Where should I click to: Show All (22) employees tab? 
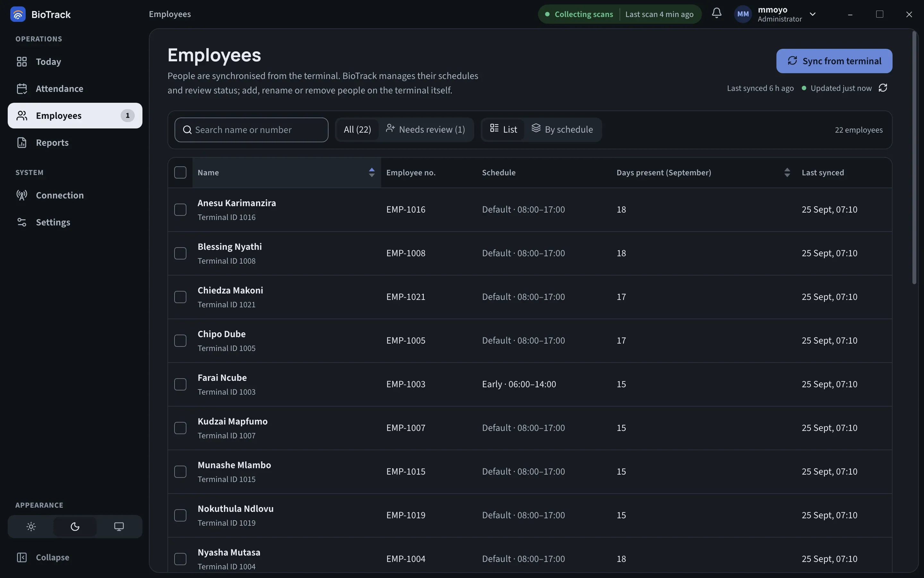point(357,130)
